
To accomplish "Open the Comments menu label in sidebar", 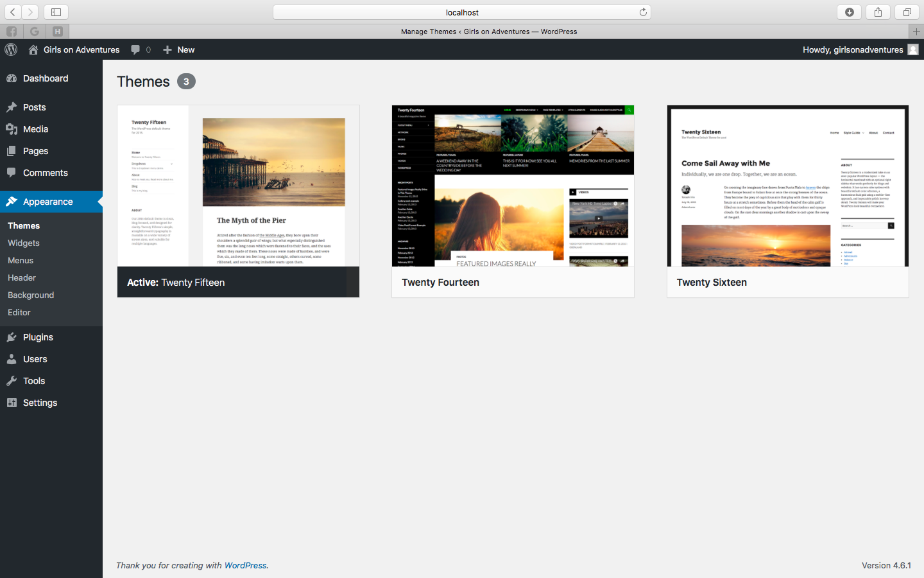I will point(45,173).
